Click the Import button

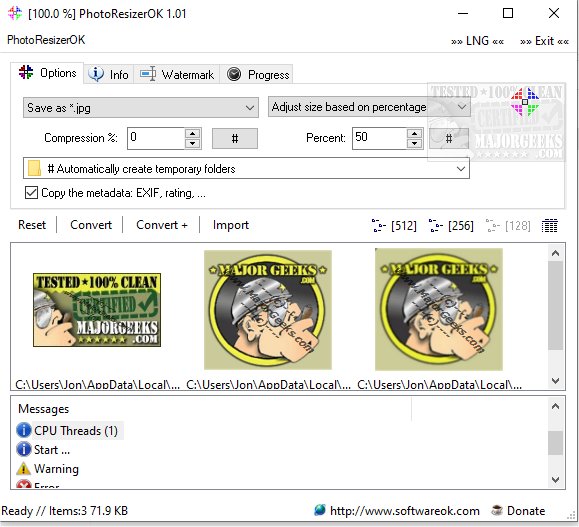click(231, 225)
